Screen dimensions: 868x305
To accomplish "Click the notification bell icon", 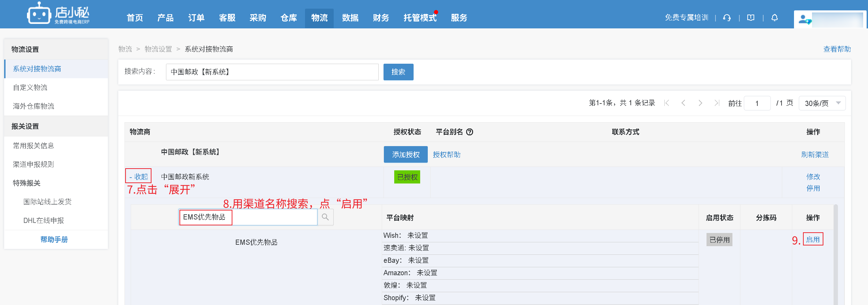I will click(x=775, y=18).
